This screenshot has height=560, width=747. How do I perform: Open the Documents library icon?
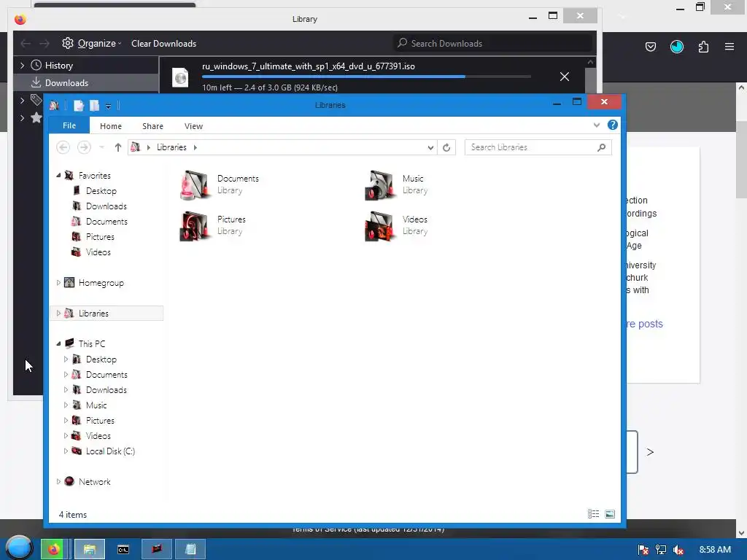(194, 184)
